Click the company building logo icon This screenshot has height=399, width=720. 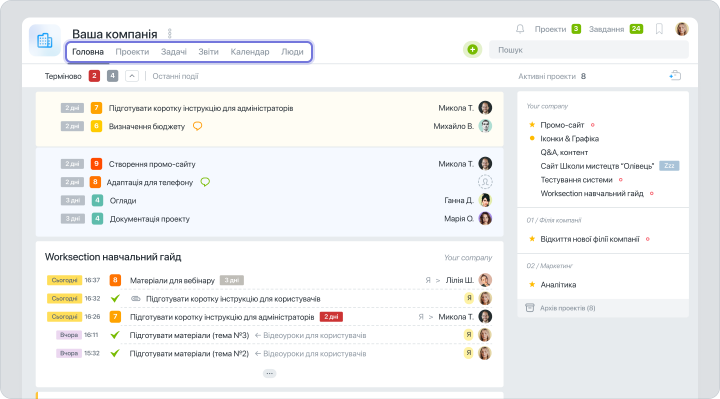[45, 40]
